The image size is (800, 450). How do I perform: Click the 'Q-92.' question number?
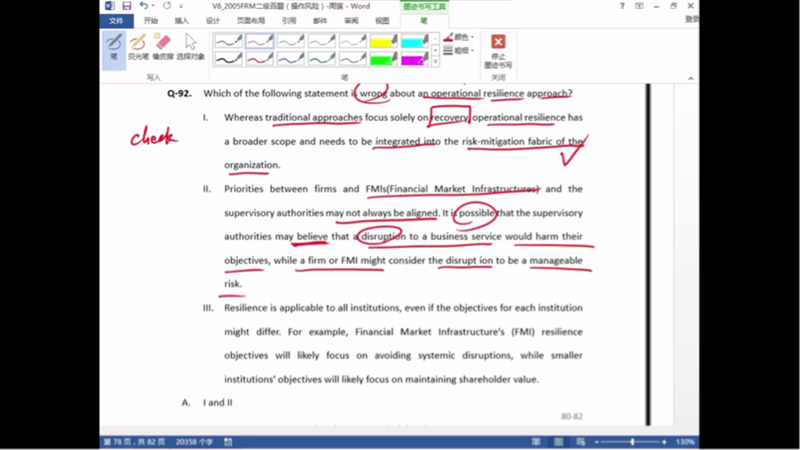pos(179,93)
